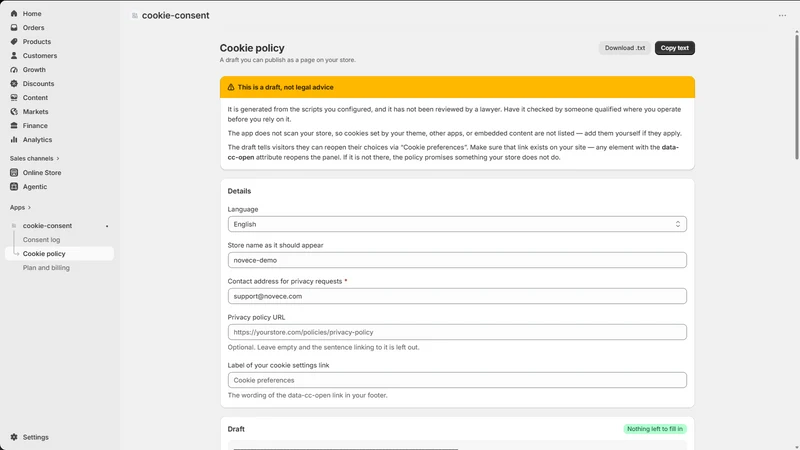This screenshot has height=450, width=800.
Task: Click the Orders inbox icon
Action: pos(14,28)
